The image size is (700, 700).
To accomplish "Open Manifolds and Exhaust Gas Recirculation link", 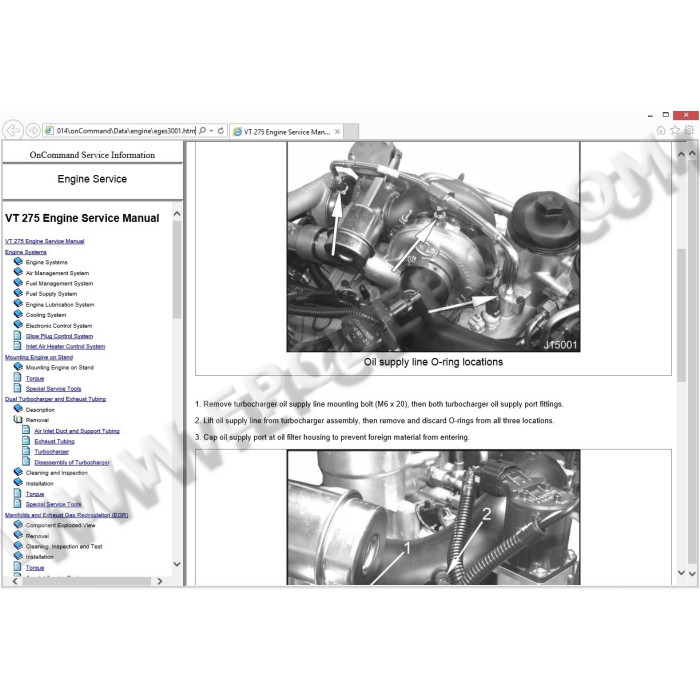I will point(67,515).
